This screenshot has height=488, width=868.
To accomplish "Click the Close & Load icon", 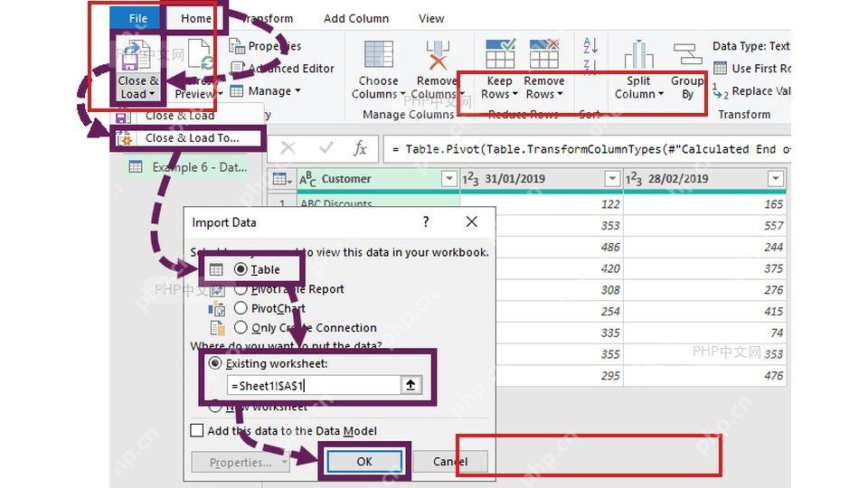I will point(137,55).
